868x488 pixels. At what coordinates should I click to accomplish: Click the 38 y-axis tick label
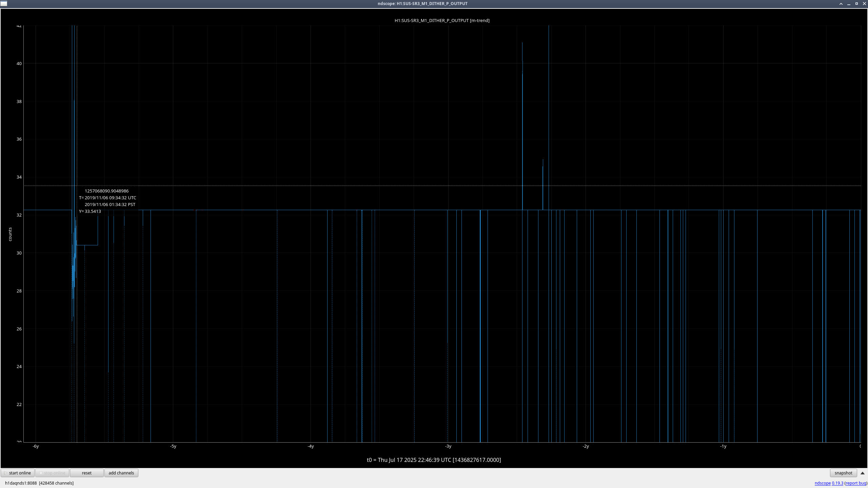pyautogui.click(x=19, y=101)
